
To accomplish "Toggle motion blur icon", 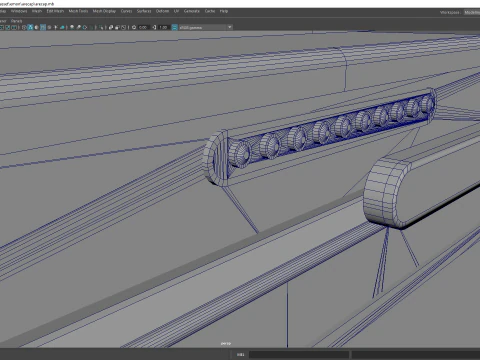I will coord(78,27).
